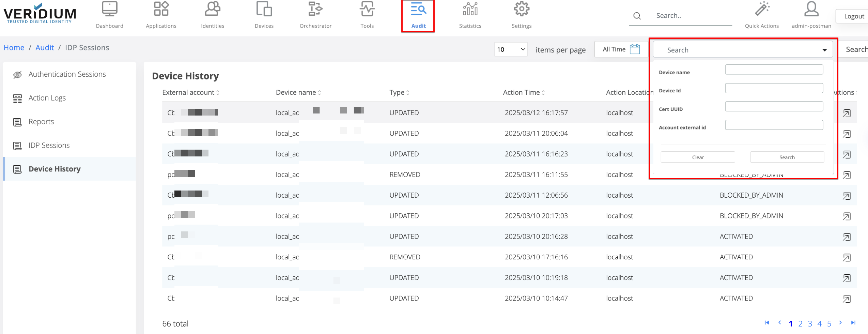The width and height of the screenshot is (868, 334).
Task: Go to the last page arrow
Action: 853,323
